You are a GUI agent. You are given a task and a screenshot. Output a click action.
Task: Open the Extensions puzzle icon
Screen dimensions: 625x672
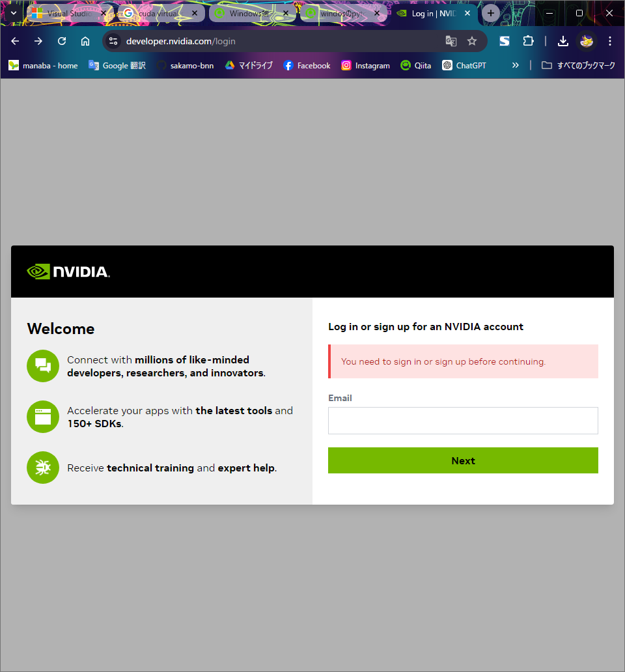pyautogui.click(x=528, y=41)
